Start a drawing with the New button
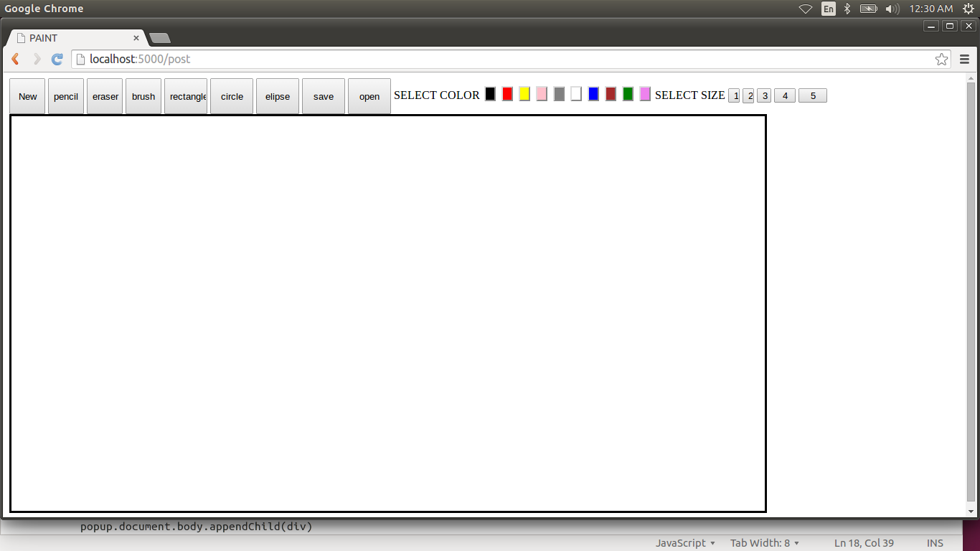Screen dimensions: 980x551 click(27, 95)
